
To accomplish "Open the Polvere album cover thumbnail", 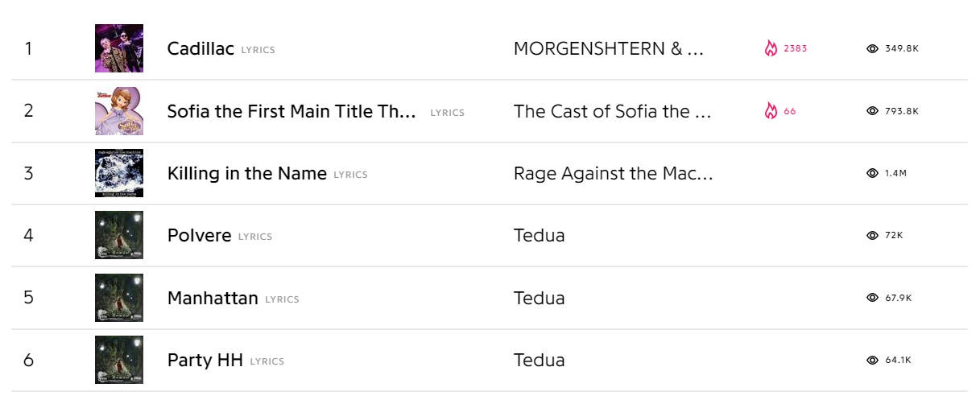I will (x=119, y=235).
